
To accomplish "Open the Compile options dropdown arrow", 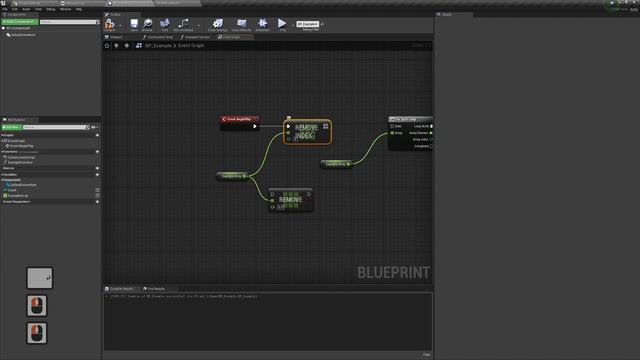I will tap(120, 25).
